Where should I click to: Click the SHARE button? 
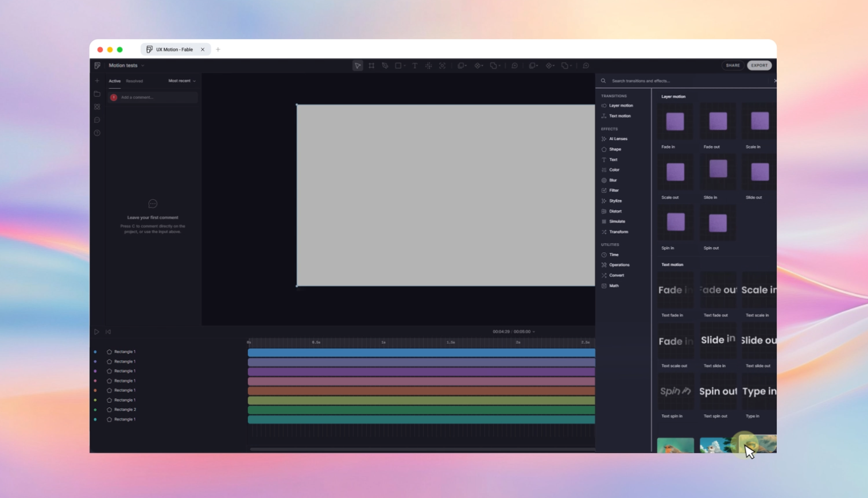(733, 65)
